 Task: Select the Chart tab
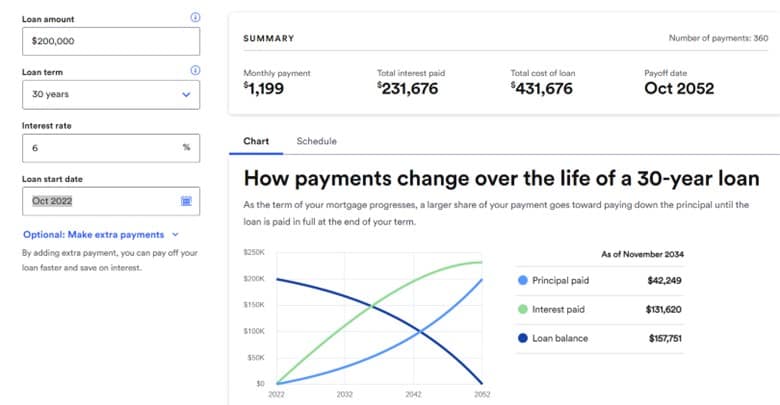256,141
